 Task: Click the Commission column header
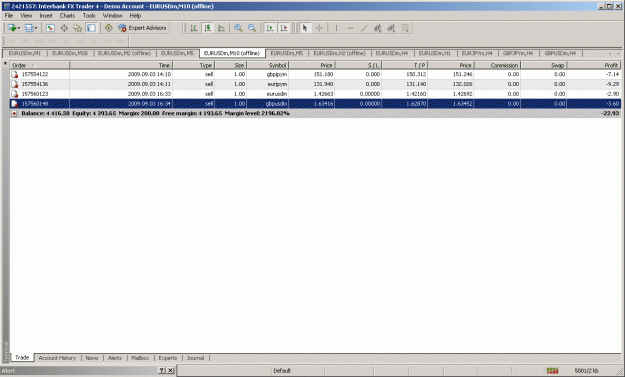(x=497, y=65)
